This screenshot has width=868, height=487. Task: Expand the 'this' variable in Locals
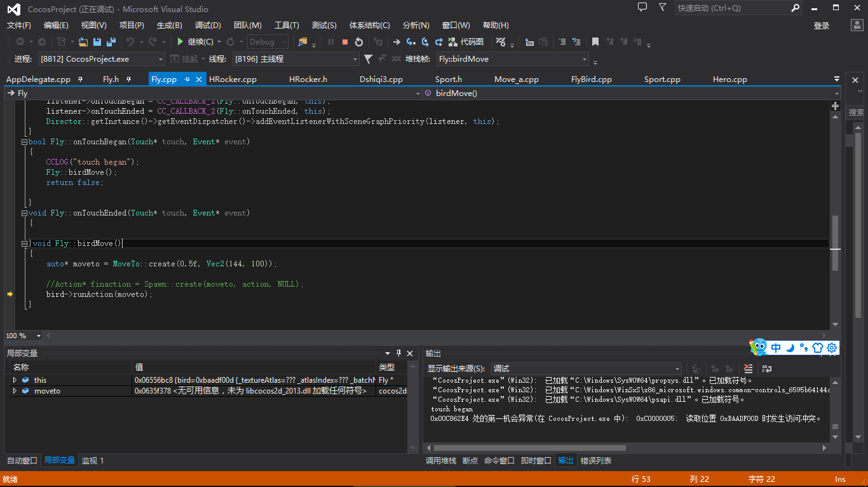[15, 380]
